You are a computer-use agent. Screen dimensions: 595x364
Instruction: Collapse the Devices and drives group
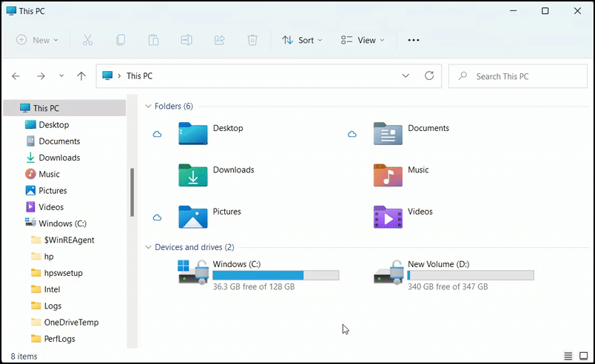pos(148,247)
